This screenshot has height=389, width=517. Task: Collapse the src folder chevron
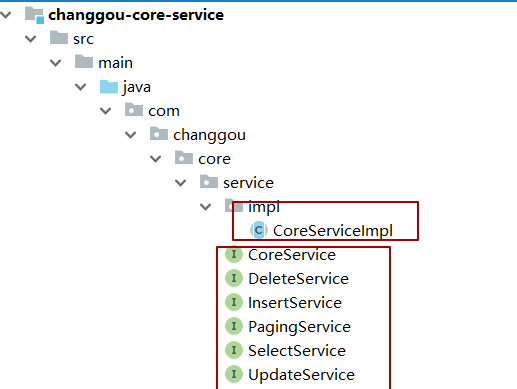pos(31,39)
